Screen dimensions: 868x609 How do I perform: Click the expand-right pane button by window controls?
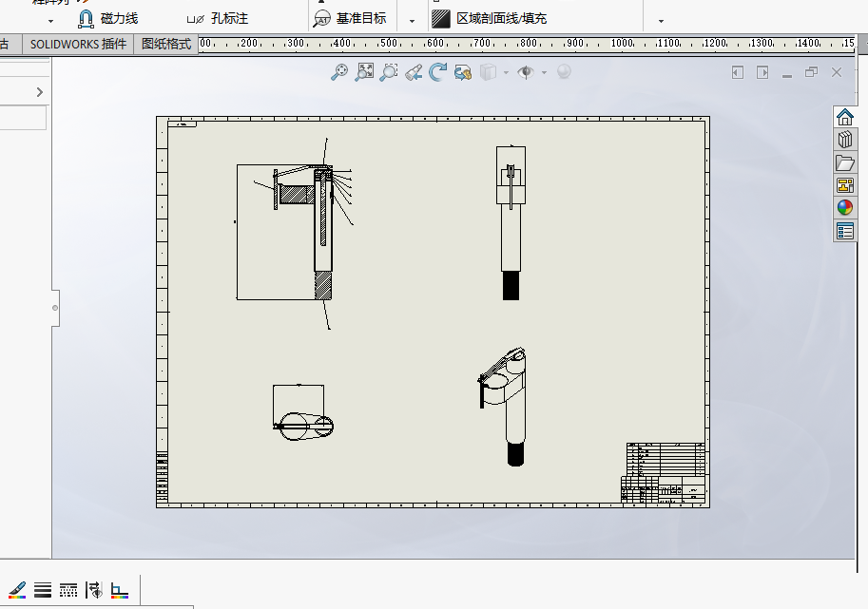[x=762, y=72]
